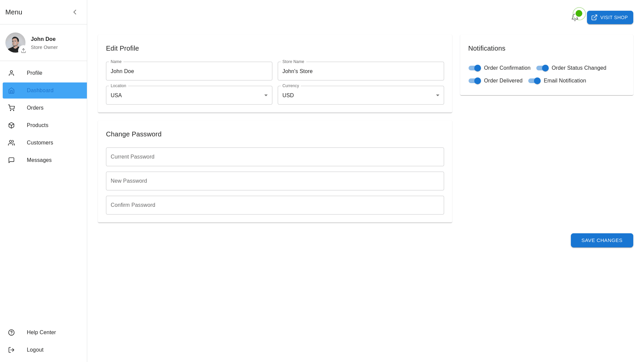Click the Logout arrow icon

click(12, 350)
